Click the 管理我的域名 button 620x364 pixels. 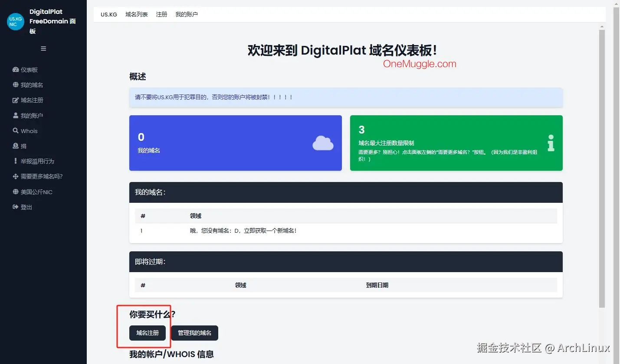click(195, 333)
